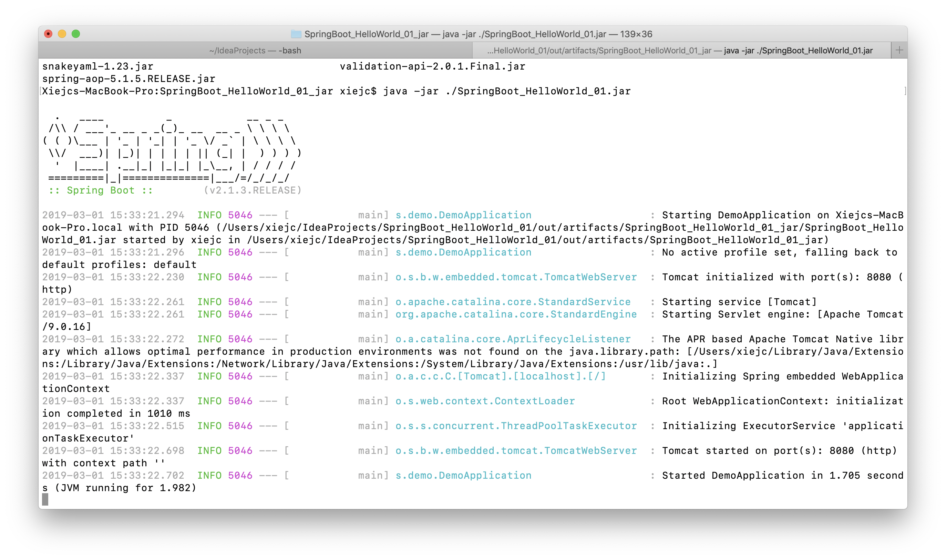Click validation-api-2.0.1.Final.jar file name
Image resolution: width=946 pixels, height=560 pixels.
pos(432,66)
